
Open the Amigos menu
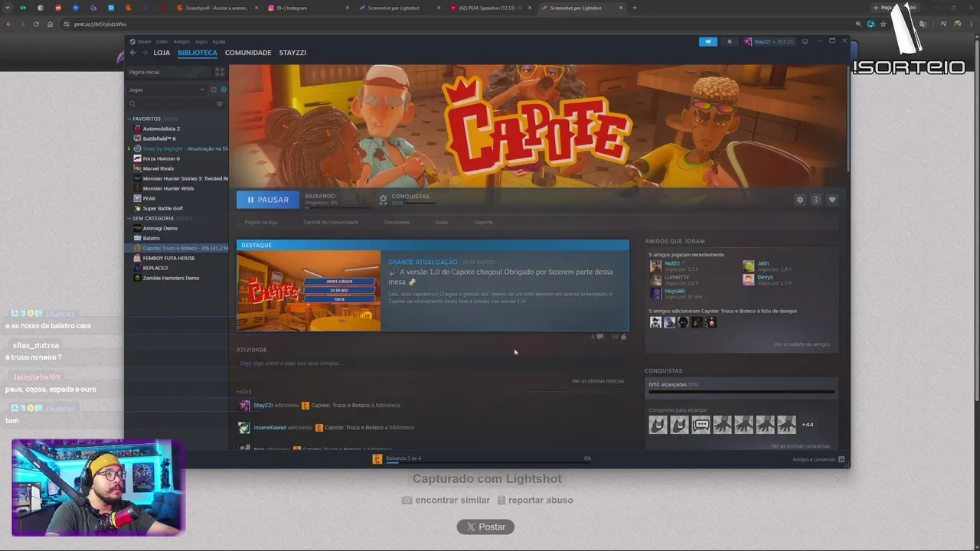(x=181, y=41)
